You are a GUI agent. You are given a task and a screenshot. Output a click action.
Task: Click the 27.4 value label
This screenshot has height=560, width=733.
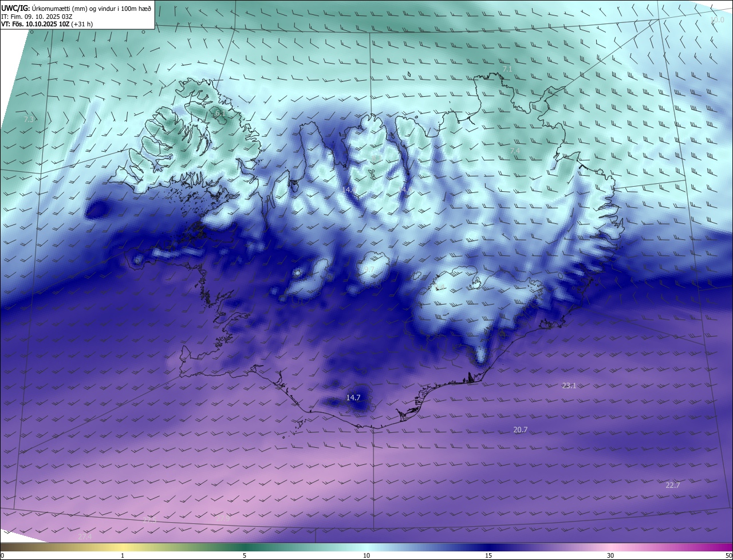click(x=84, y=537)
